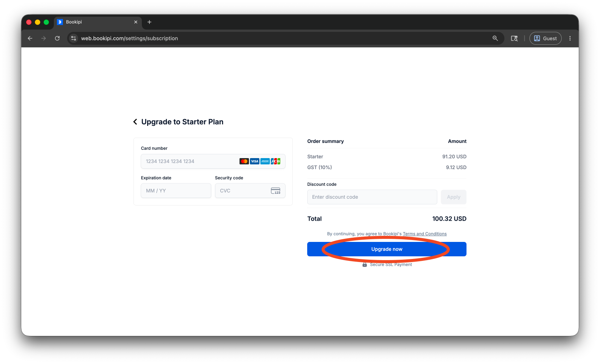The width and height of the screenshot is (600, 364).
Task: Open the Guest profile button
Action: (545, 38)
